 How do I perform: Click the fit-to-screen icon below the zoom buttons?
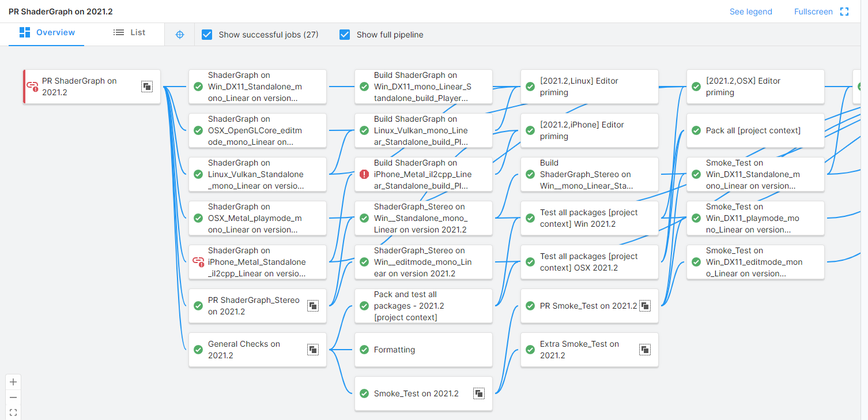(13, 412)
